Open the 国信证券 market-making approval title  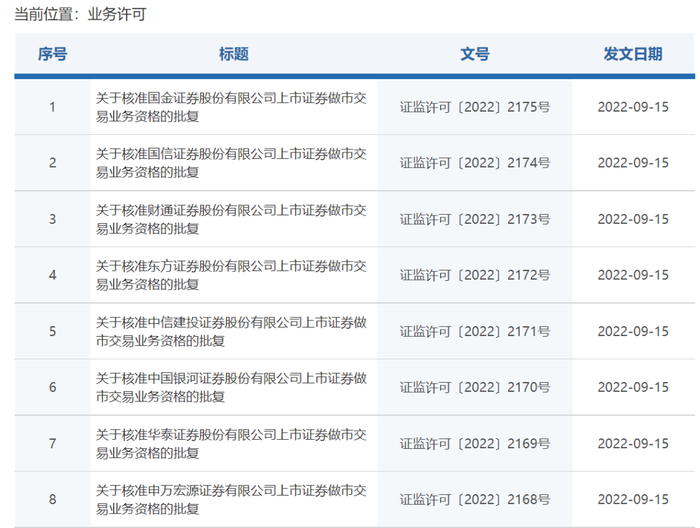231,163
